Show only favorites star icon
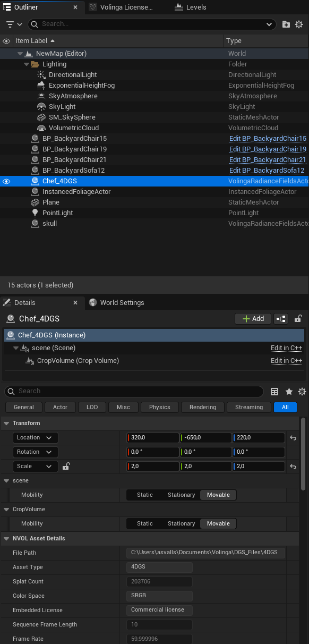Viewport: 309px width, 644px height. pos(289,392)
